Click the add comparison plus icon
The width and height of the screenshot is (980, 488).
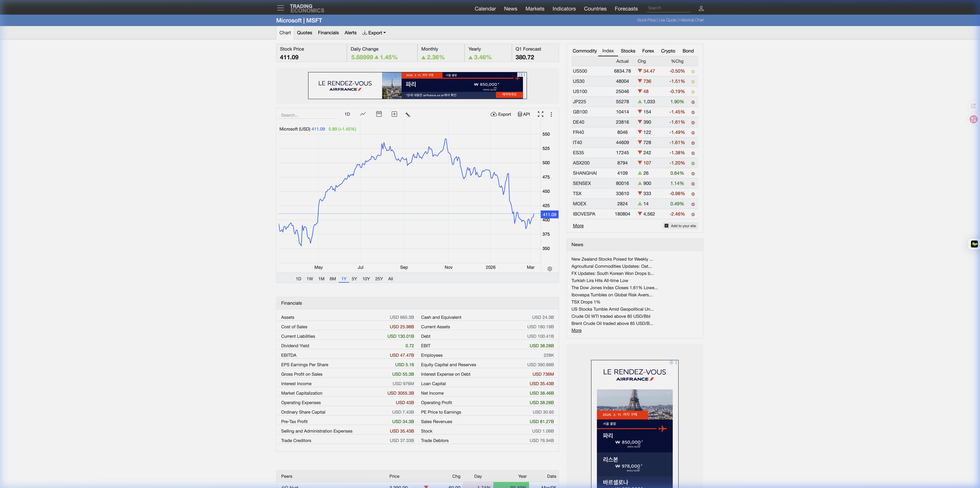[x=394, y=114]
